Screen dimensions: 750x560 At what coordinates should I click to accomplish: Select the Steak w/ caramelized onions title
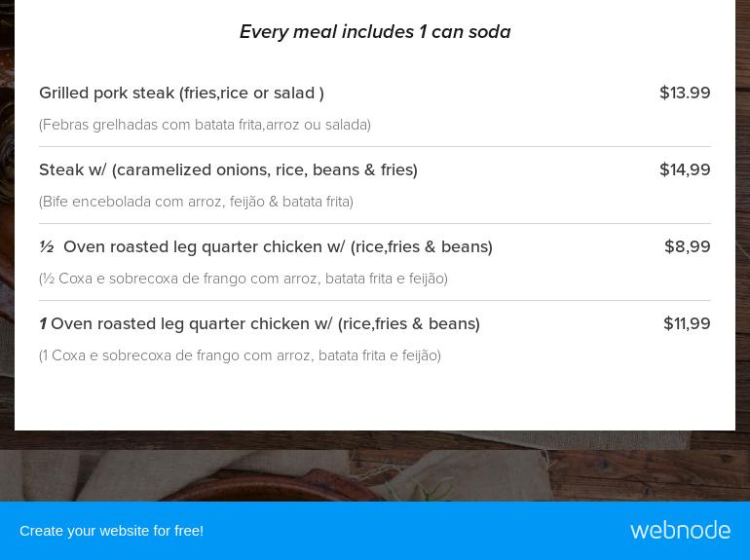pos(228,169)
